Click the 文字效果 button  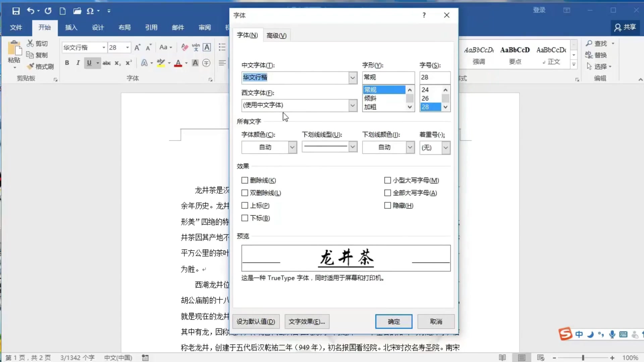coord(307,321)
